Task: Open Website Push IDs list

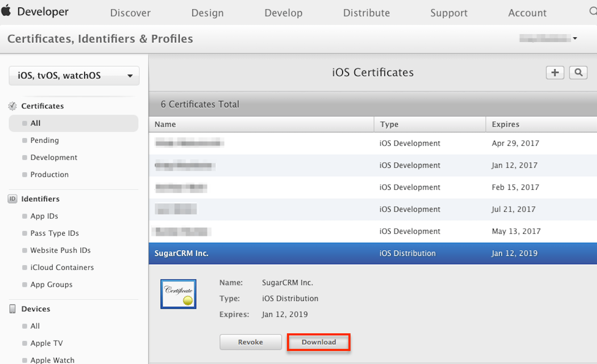Action: pos(60,250)
